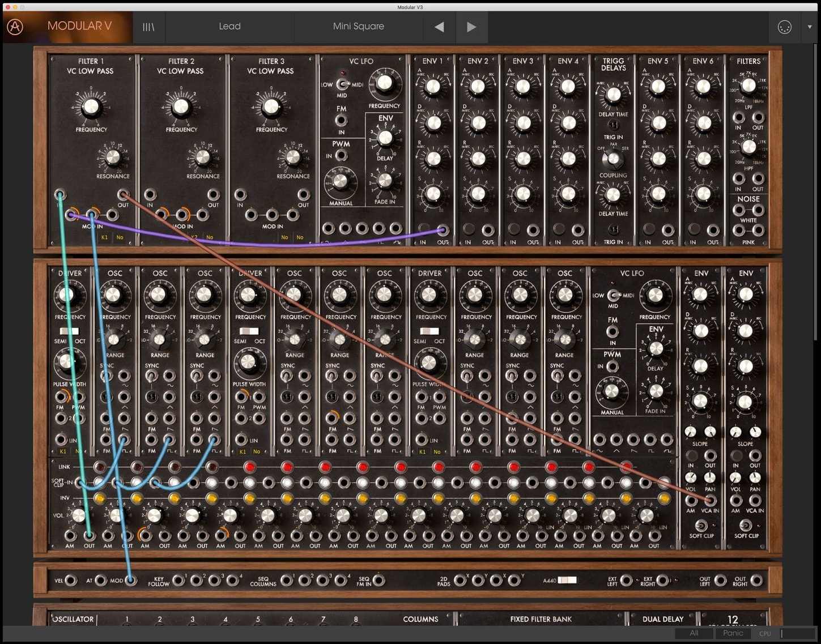Image resolution: width=821 pixels, height=644 pixels.
Task: Load the next preset with right arrow
Action: point(471,27)
